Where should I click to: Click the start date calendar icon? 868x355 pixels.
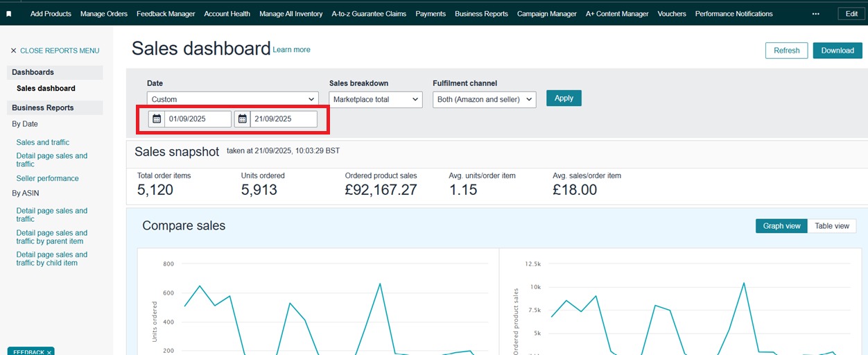point(157,119)
